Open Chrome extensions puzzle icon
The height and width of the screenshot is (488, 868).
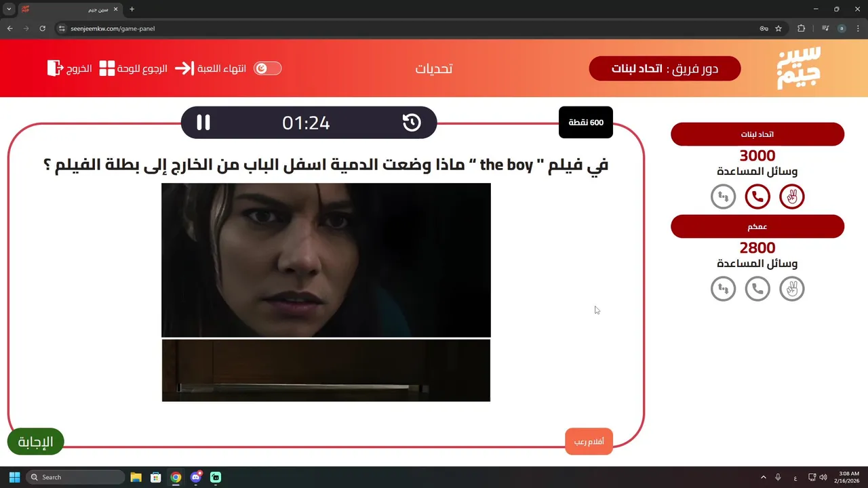[801, 28]
